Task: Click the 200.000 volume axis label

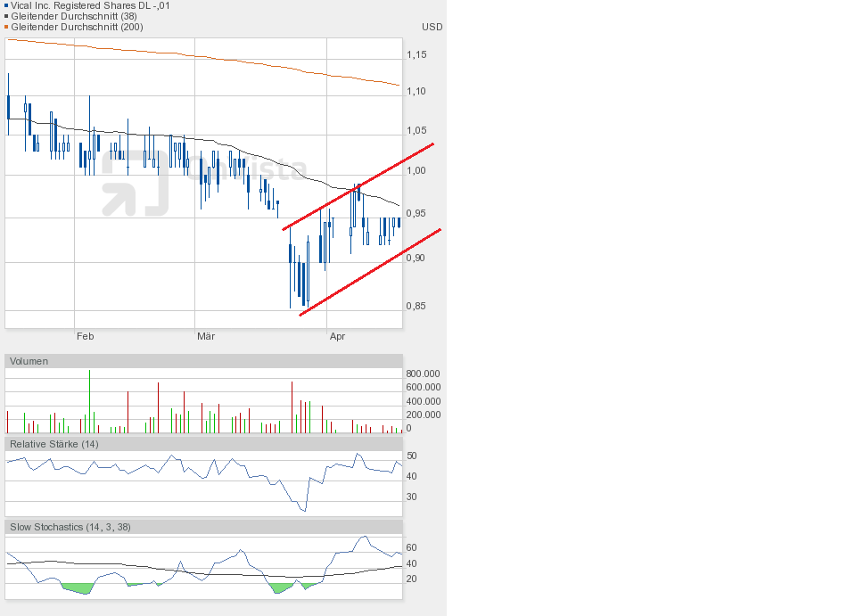Action: pyautogui.click(x=423, y=415)
